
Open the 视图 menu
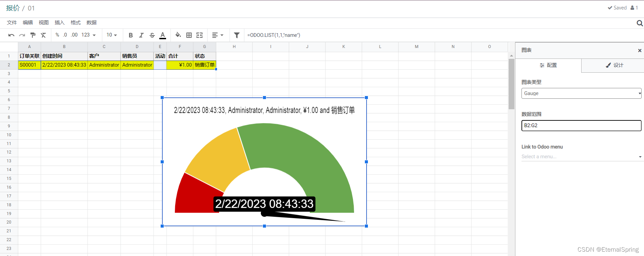tap(44, 23)
